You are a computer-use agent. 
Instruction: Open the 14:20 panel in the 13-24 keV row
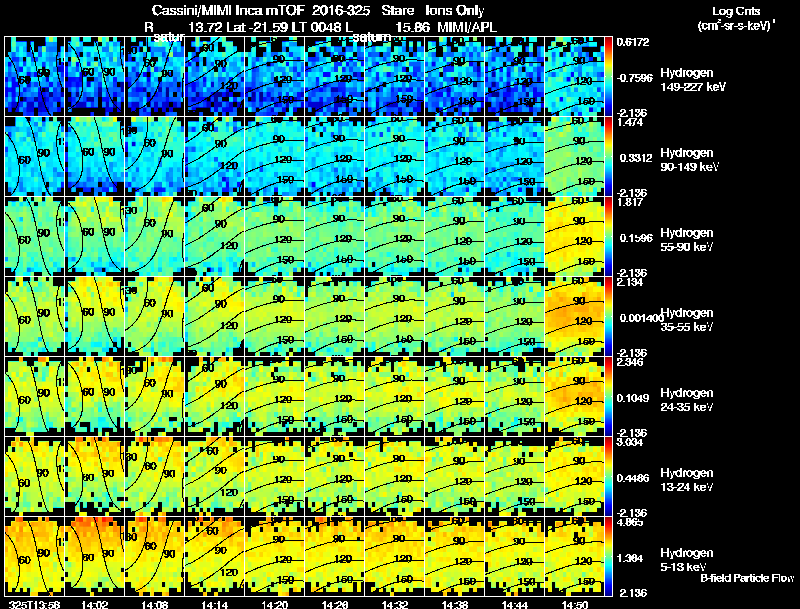pyautogui.click(x=274, y=476)
